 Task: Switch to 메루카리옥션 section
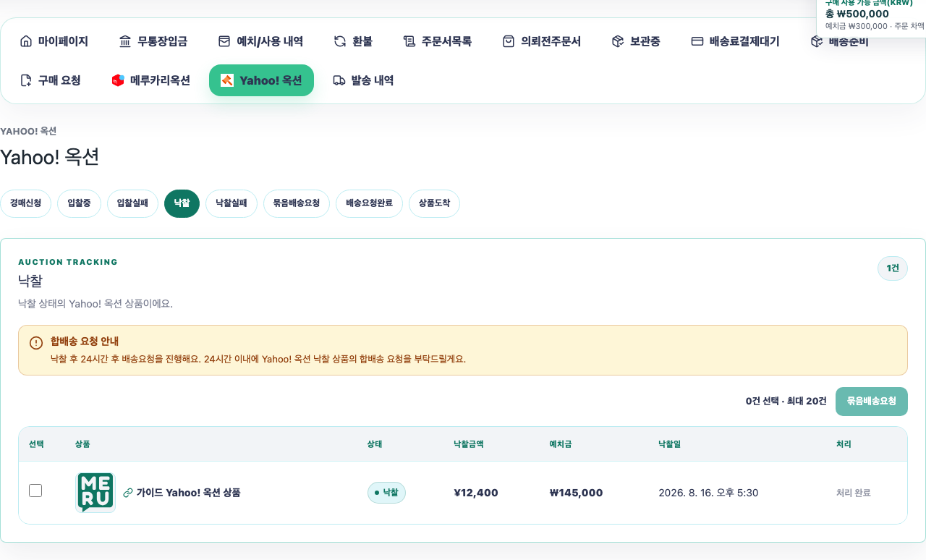point(150,80)
